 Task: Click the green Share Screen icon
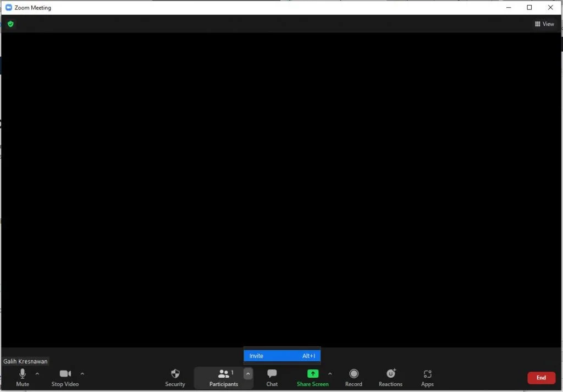click(x=313, y=374)
